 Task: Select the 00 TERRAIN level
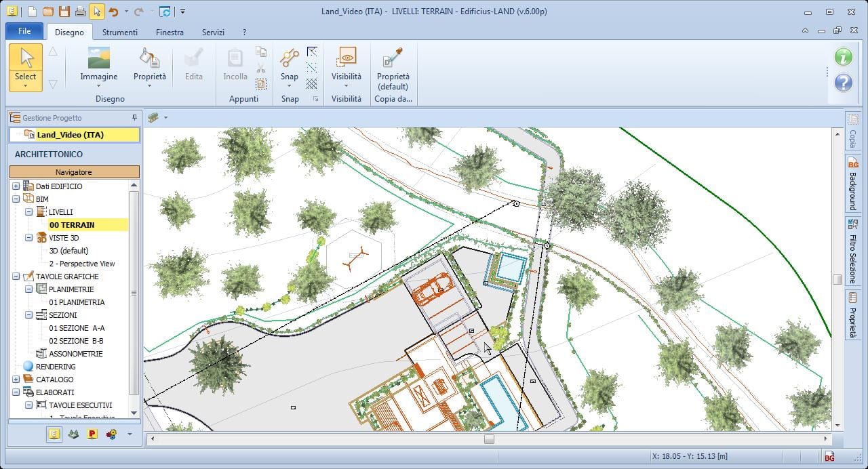tap(73, 224)
